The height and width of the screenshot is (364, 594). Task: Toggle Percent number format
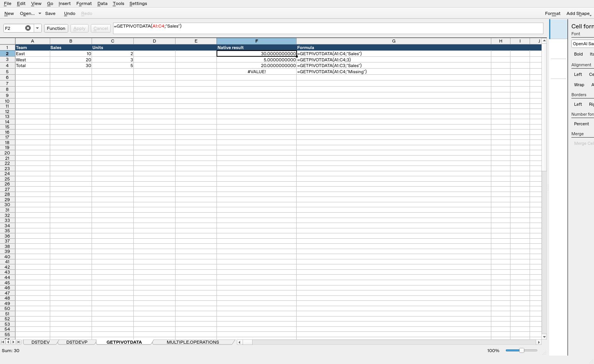581,124
